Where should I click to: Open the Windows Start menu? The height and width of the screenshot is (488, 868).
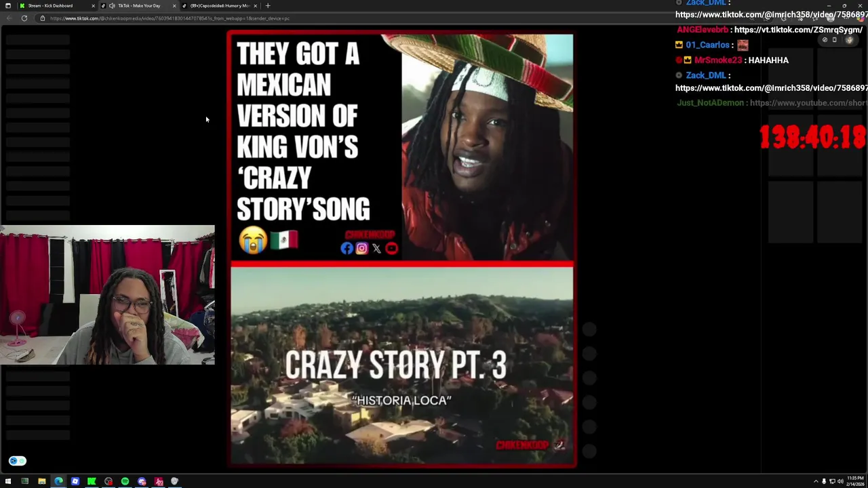[x=8, y=481]
